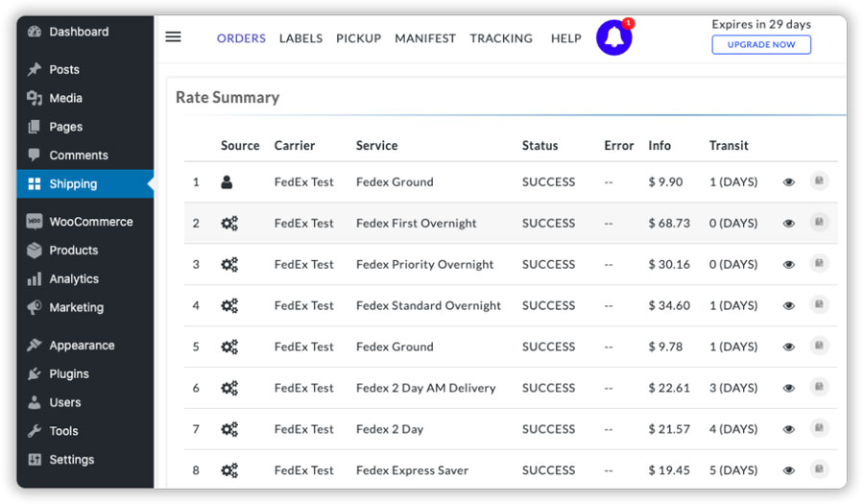Open Products in the sidebar
Image resolution: width=864 pixels, height=504 pixels.
(x=84, y=250)
